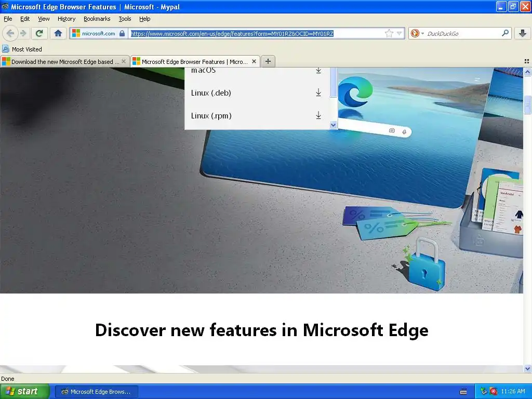Screen dimensions: 532x399
Task: Open the File menu
Action: [x=8, y=19]
